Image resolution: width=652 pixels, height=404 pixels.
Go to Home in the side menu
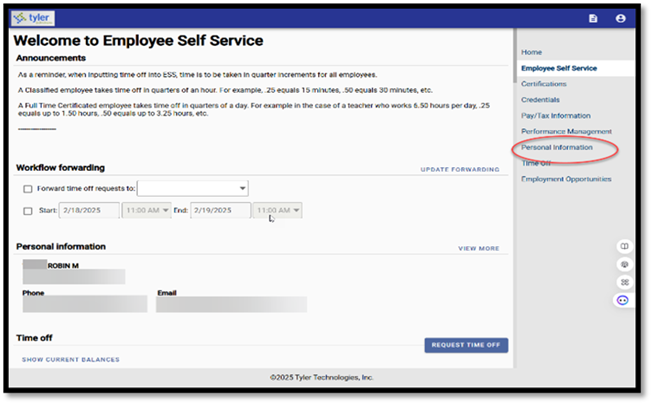(531, 52)
